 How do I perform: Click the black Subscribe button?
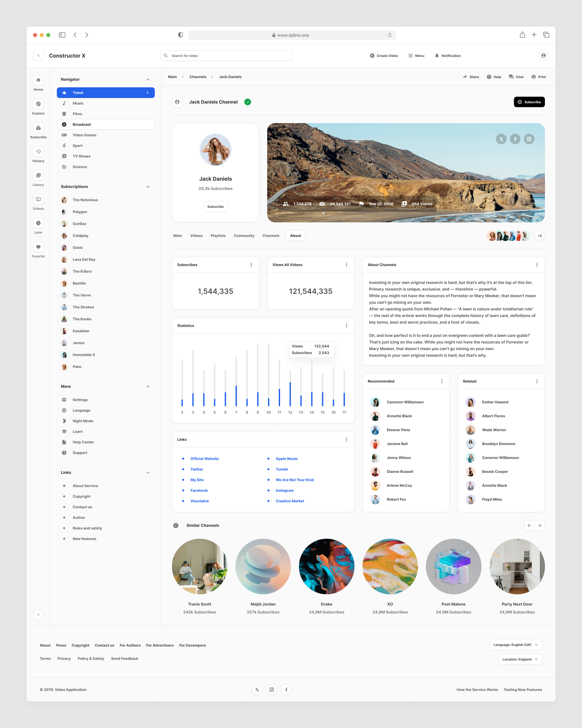pyautogui.click(x=529, y=102)
